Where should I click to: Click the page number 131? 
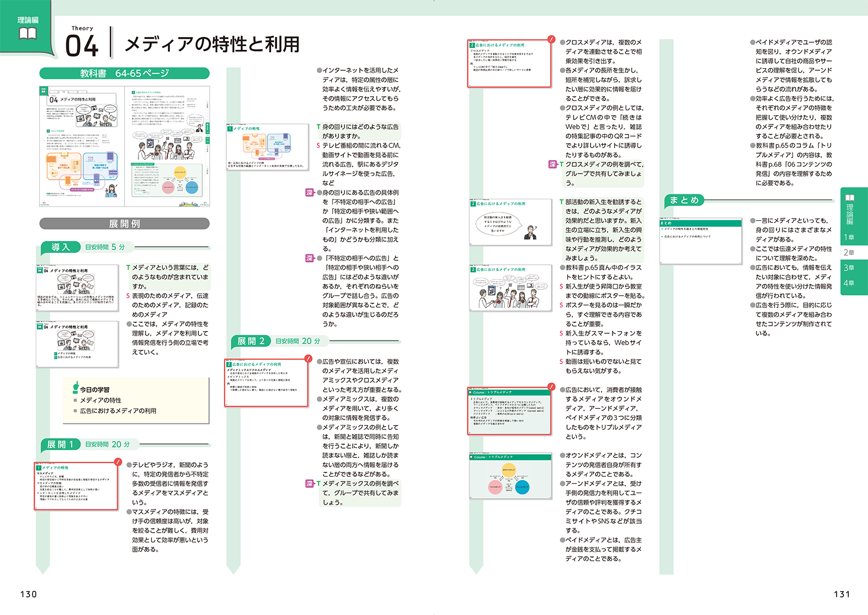click(842, 594)
